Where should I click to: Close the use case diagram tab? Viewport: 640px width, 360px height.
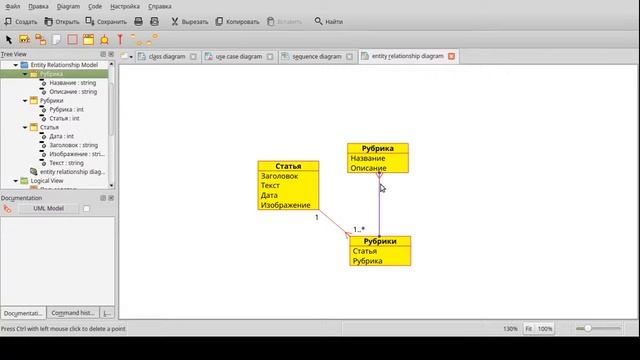point(270,57)
